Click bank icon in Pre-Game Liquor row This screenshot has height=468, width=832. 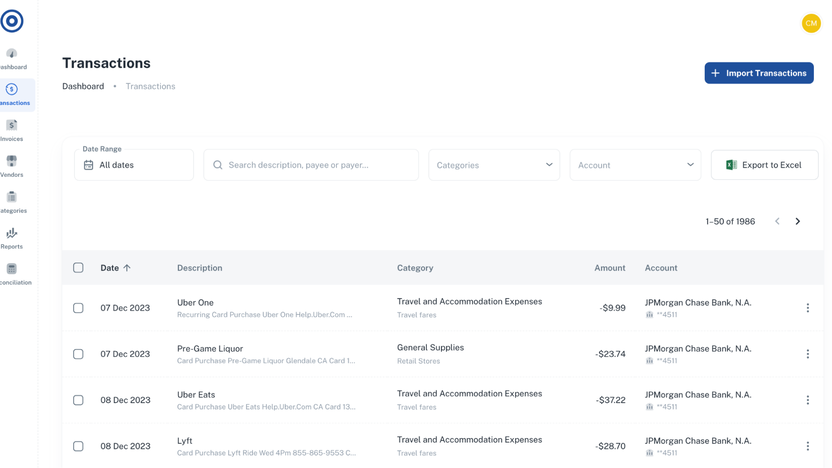coord(649,361)
